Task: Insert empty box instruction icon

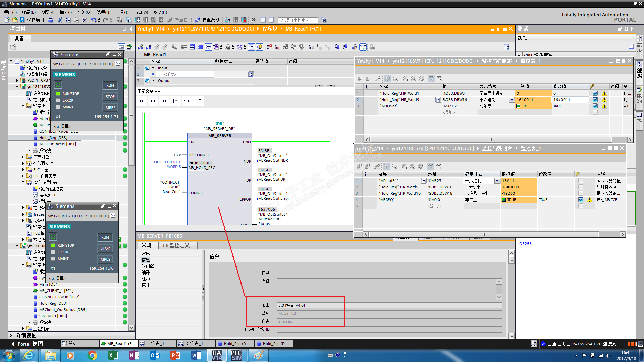Action: pyautogui.click(x=175, y=101)
